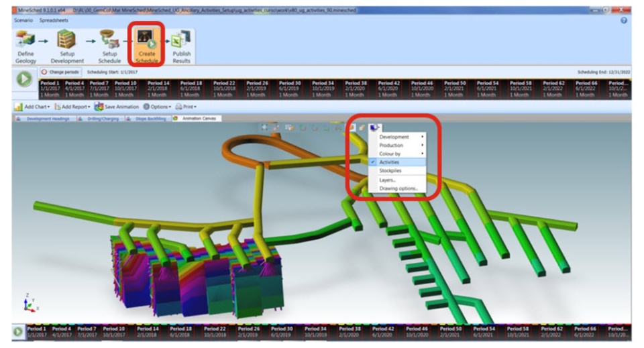Expand the Colour by submenu

click(x=397, y=154)
